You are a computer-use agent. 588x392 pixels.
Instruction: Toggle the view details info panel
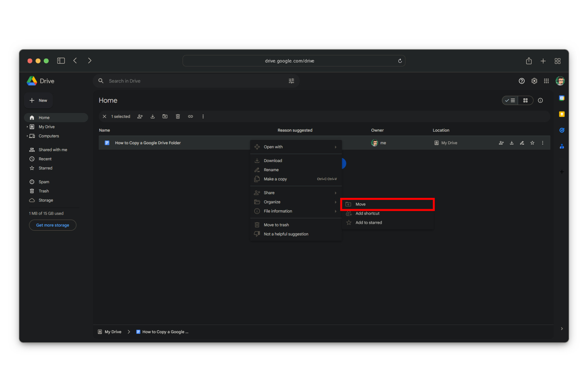(x=541, y=100)
